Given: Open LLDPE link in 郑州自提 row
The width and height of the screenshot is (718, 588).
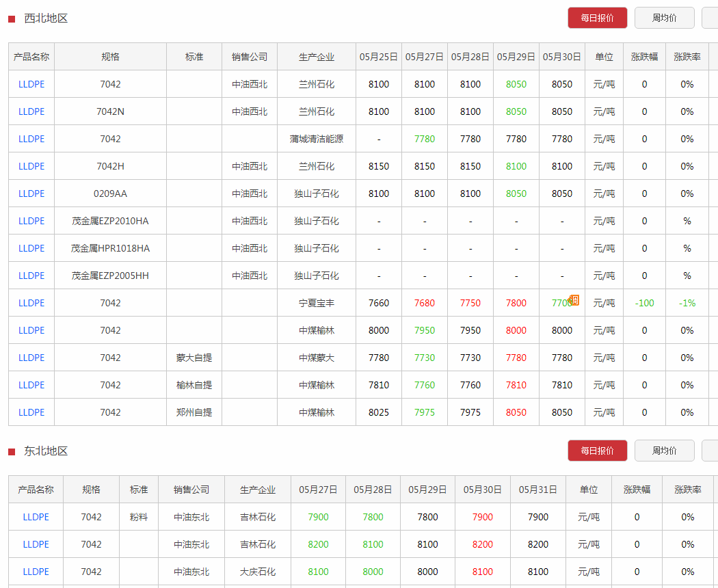Looking at the screenshot, I should [x=31, y=412].
